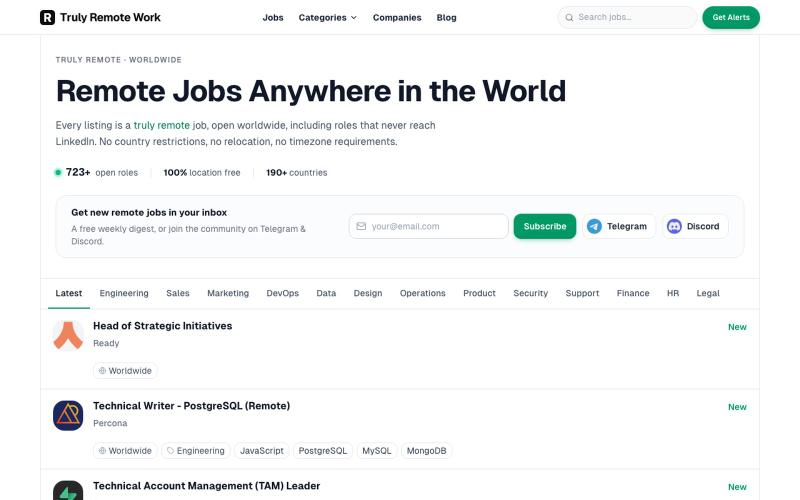Click the Subscribe button
Viewport: 800px width, 500px height.
coord(544,226)
